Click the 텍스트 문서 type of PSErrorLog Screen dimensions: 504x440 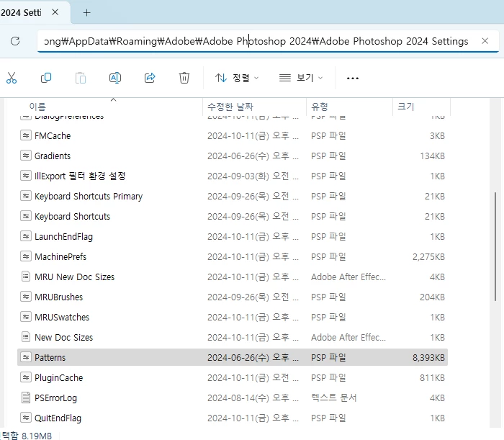pyautogui.click(x=334, y=398)
